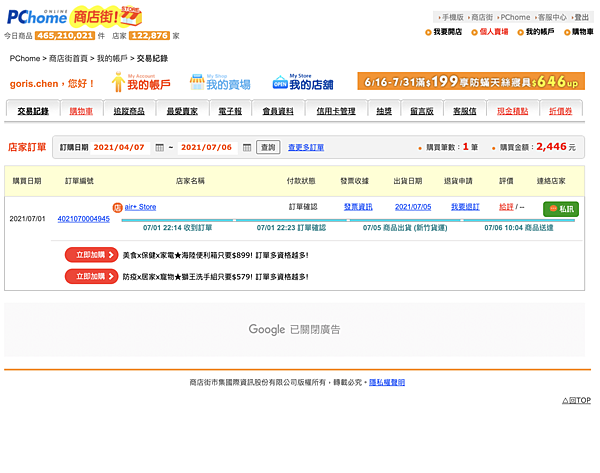Viewport: 600px width, 473px height.
Task: Click the 查詢 search button
Action: (x=268, y=147)
